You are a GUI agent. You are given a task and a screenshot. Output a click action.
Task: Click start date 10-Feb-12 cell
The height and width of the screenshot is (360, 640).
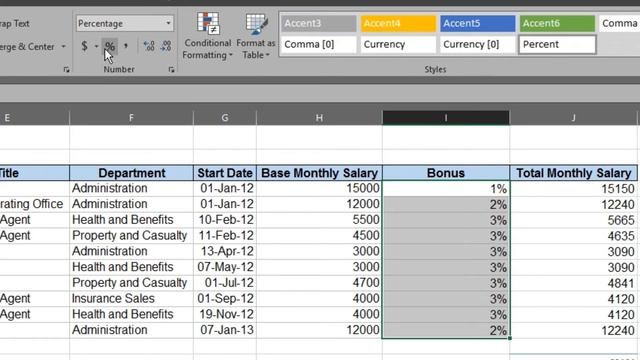click(x=225, y=220)
